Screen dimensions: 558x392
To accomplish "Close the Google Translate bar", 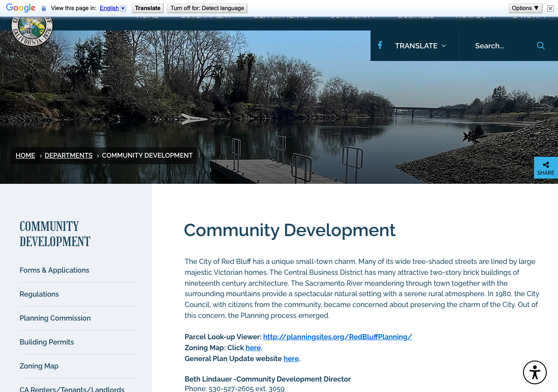I will pyautogui.click(x=550, y=8).
